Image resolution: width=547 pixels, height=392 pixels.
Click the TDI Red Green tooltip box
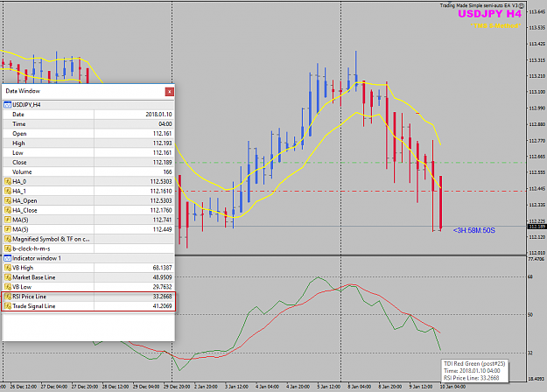(x=474, y=371)
